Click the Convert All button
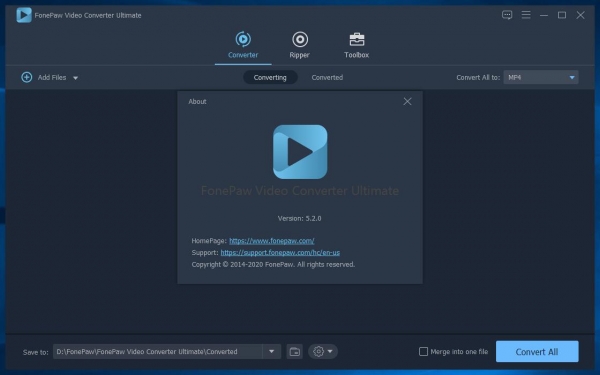The image size is (600, 375). 537,352
